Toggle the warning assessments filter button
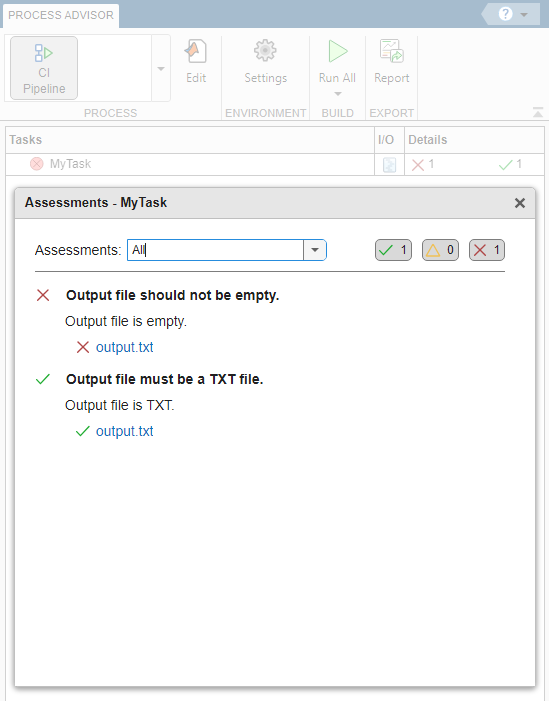 [440, 250]
